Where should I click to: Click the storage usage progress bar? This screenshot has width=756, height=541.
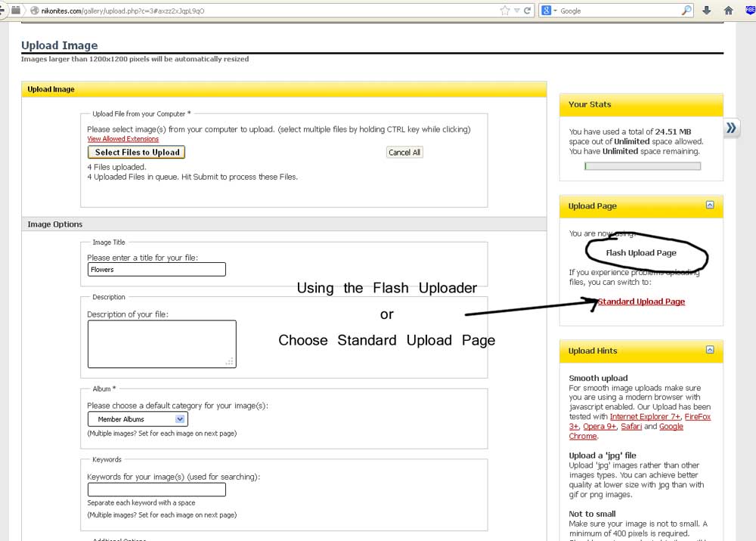click(643, 166)
